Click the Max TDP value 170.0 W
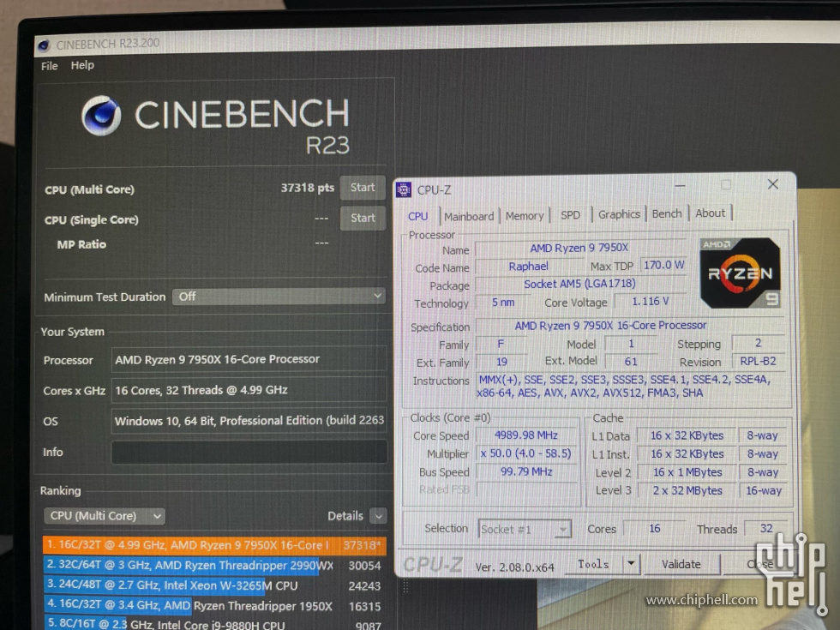 [663, 265]
